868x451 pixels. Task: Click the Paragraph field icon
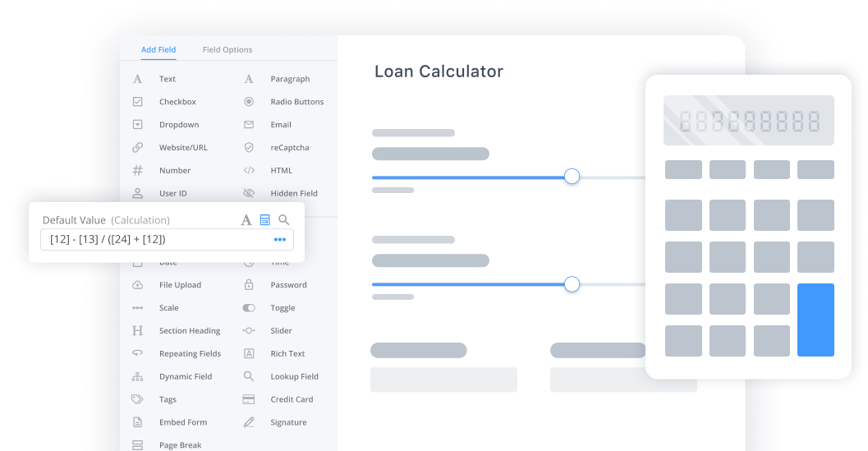click(249, 79)
